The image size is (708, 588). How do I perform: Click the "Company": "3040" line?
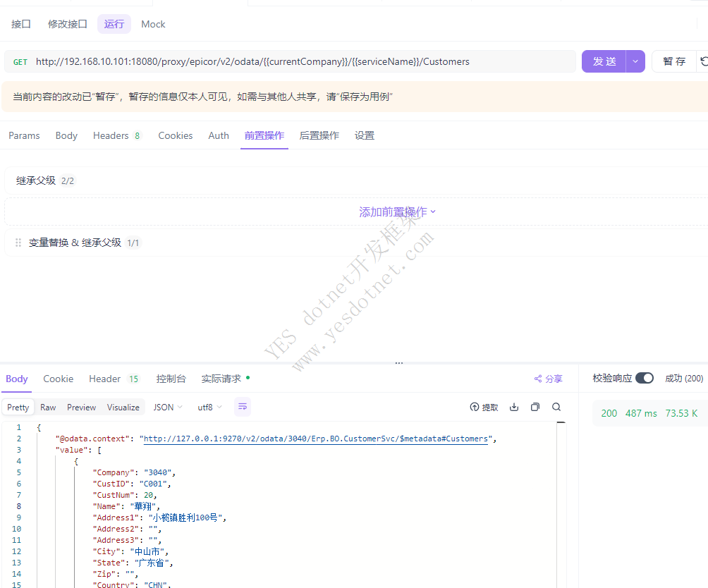pyautogui.click(x=134, y=472)
